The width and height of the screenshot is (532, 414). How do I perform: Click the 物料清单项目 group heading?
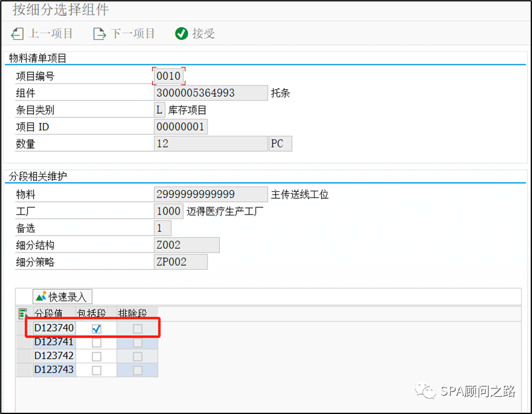pos(38,58)
